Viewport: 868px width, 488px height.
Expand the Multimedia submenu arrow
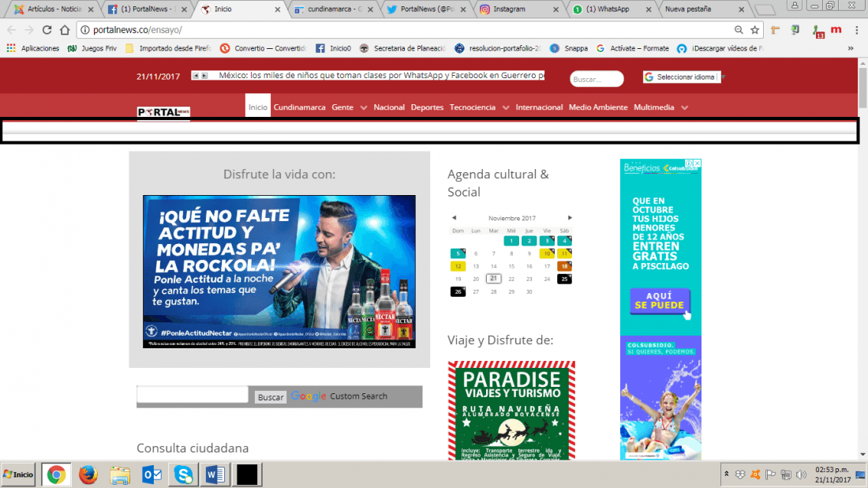(684, 108)
